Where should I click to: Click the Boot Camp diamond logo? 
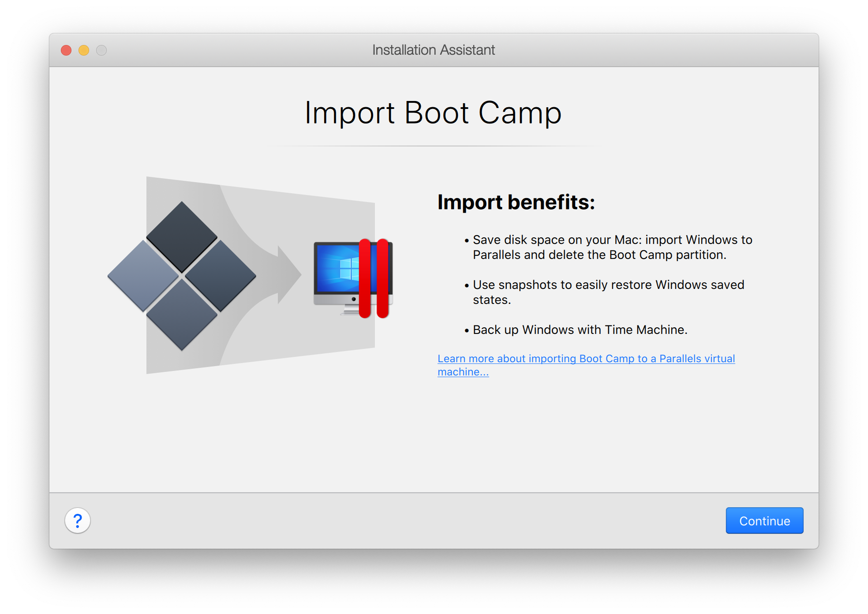point(182,276)
